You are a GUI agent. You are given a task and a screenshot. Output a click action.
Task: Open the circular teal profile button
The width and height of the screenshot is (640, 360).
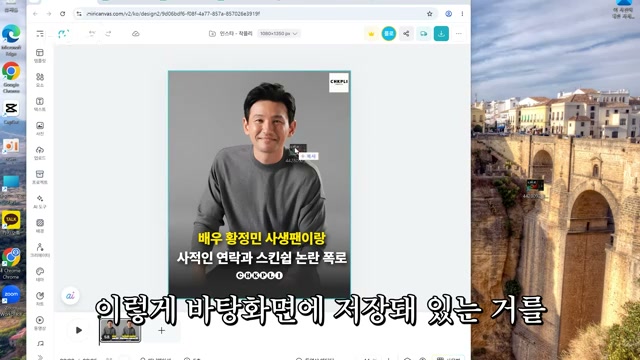(389, 33)
